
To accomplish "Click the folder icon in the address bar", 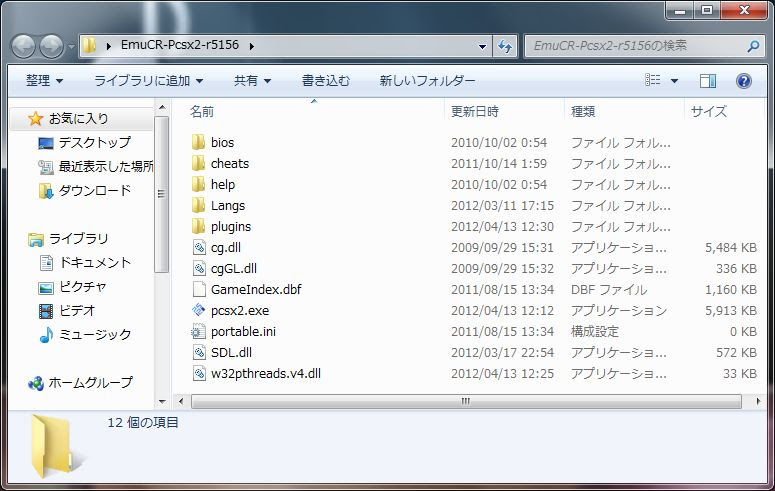I will pos(89,45).
